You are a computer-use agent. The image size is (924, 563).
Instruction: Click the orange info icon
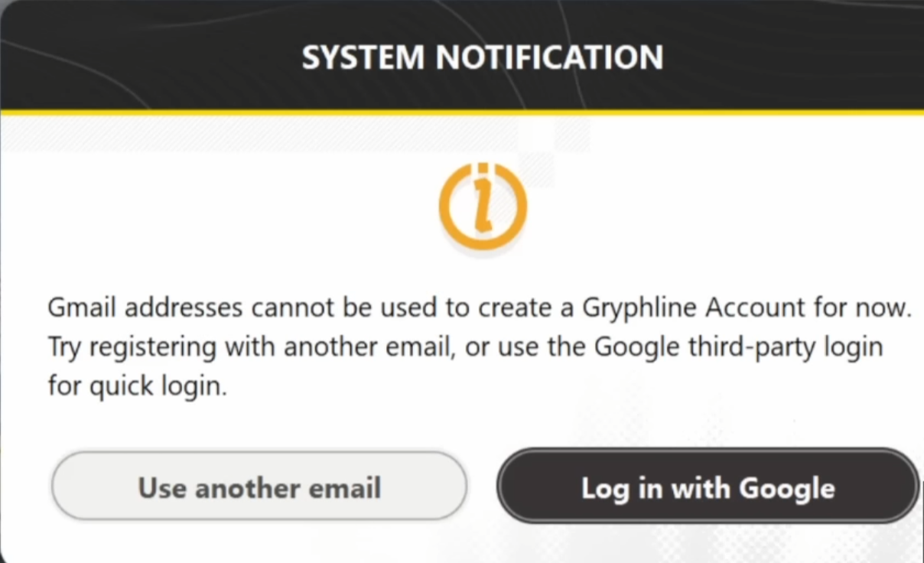click(483, 206)
